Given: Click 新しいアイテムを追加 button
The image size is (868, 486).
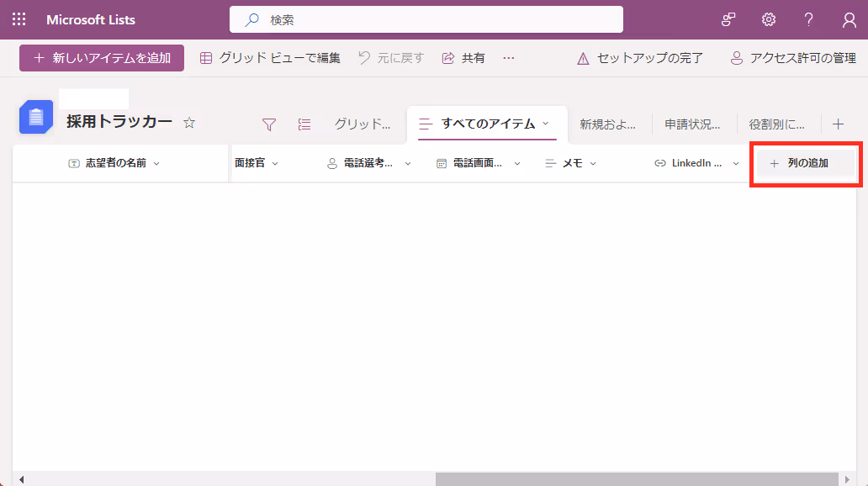Looking at the screenshot, I should tap(102, 58).
